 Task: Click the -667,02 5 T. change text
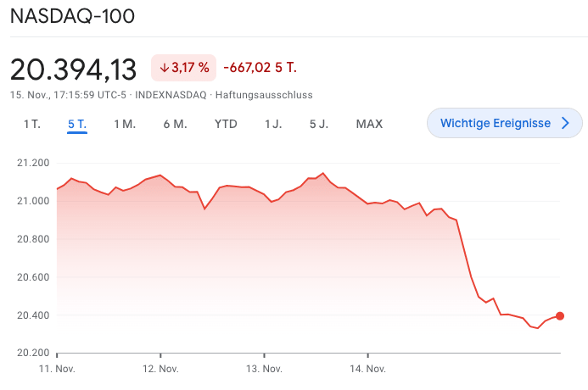coord(260,68)
